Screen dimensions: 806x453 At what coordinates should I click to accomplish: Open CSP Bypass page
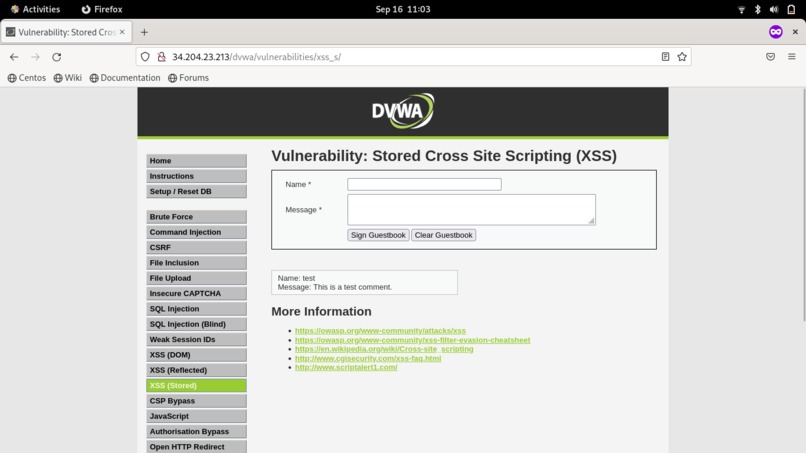pos(196,401)
